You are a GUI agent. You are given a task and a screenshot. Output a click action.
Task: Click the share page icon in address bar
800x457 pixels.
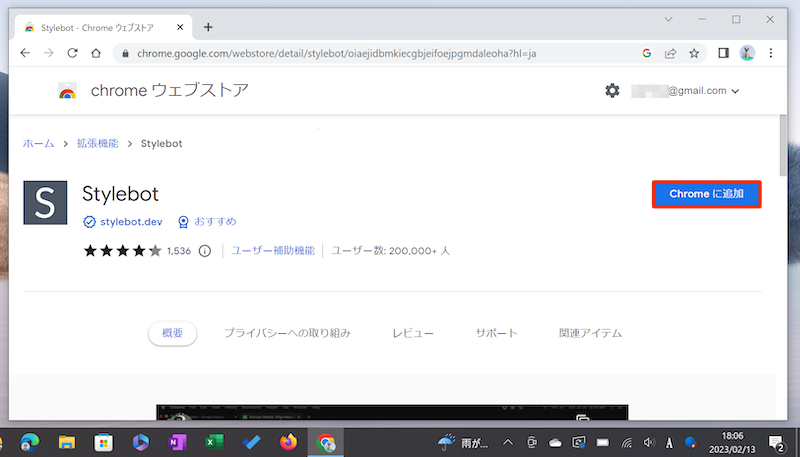(669, 53)
